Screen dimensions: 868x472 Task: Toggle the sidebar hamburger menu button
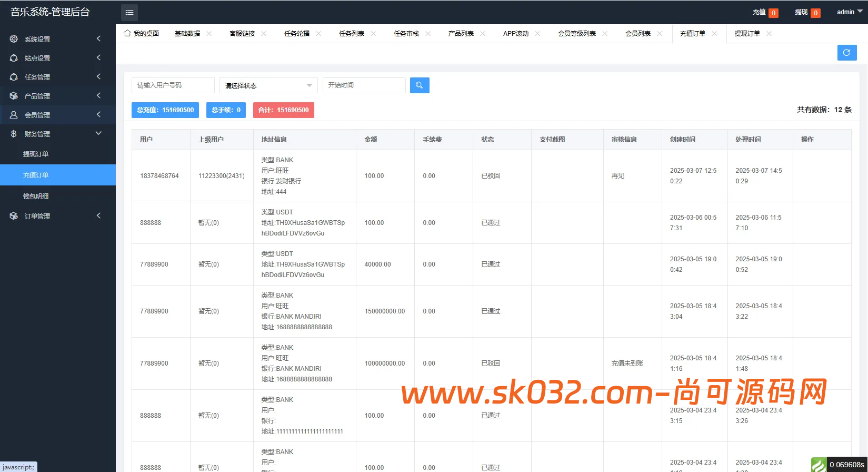tap(129, 12)
